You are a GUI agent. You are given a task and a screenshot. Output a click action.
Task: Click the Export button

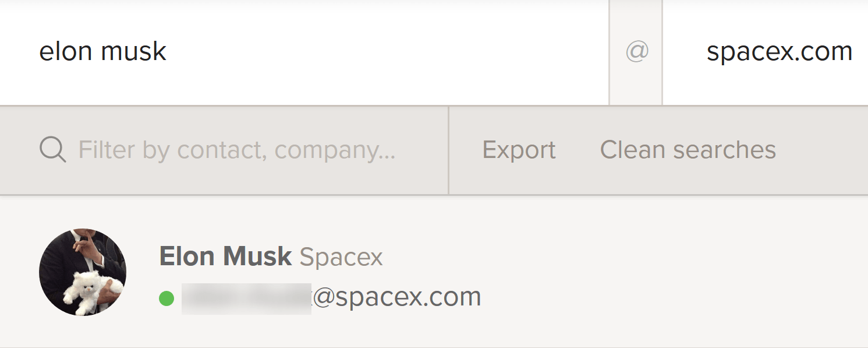click(519, 150)
